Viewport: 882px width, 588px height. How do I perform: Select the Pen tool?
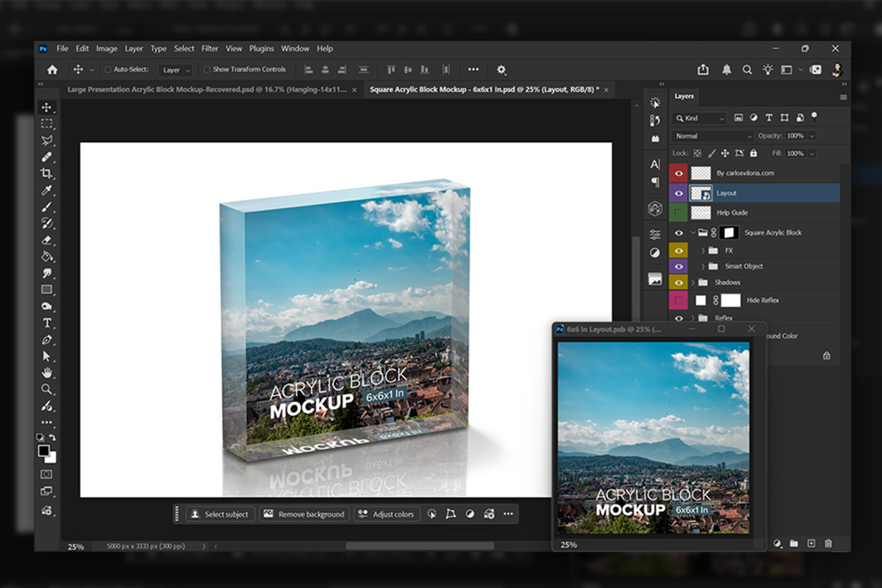point(47,340)
